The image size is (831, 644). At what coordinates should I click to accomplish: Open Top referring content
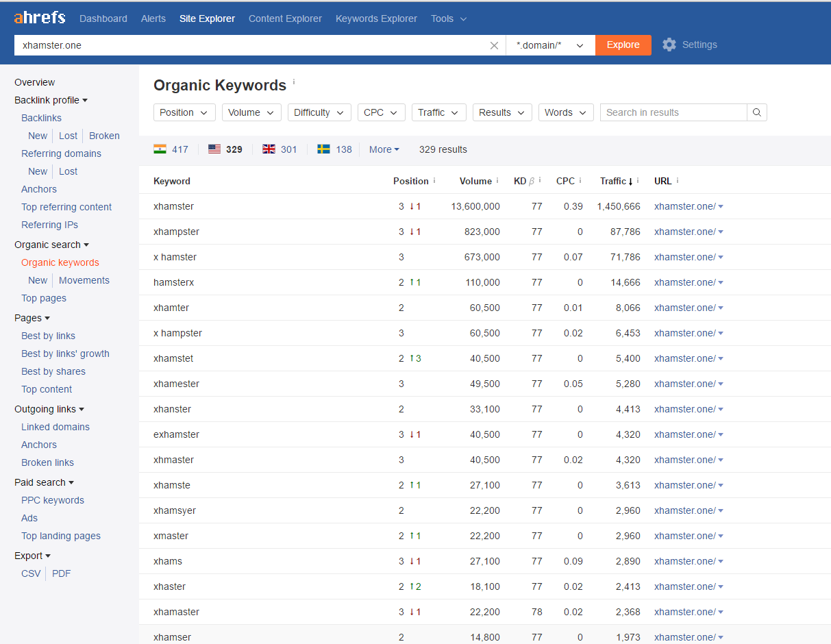tap(66, 207)
